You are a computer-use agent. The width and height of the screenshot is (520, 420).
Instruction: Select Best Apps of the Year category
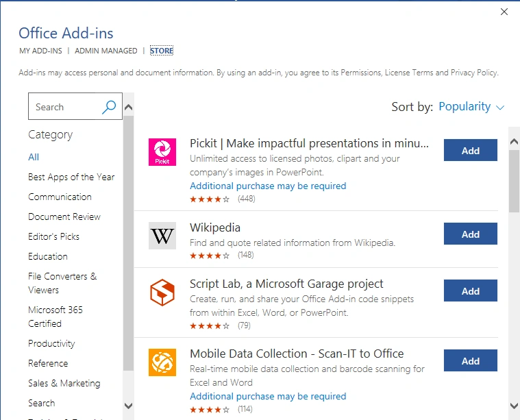click(x=71, y=177)
